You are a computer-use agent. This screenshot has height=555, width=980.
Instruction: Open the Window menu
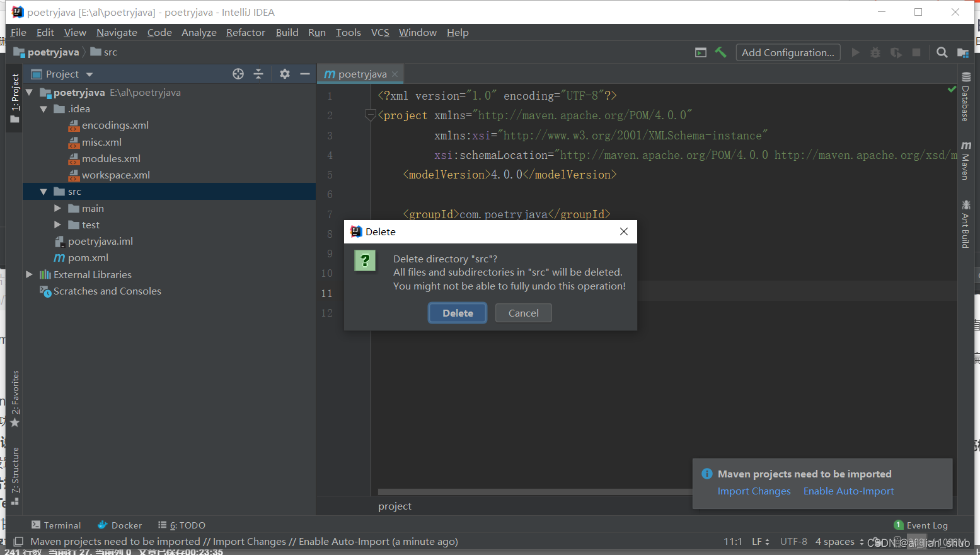point(417,32)
